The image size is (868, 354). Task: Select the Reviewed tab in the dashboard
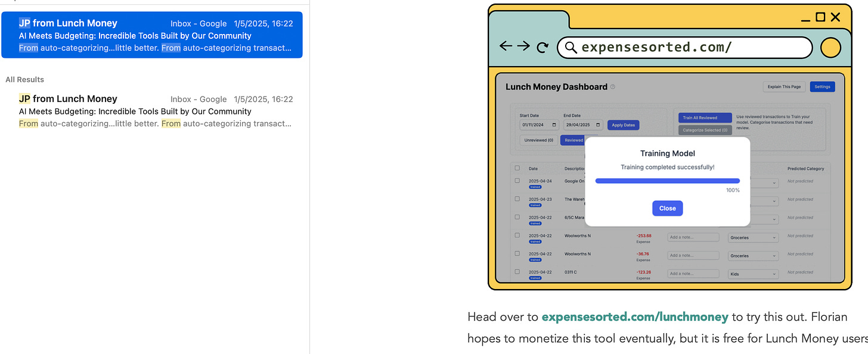(573, 141)
